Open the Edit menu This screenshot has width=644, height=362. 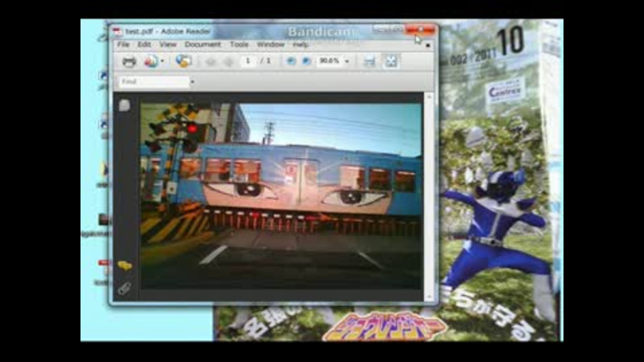(144, 44)
